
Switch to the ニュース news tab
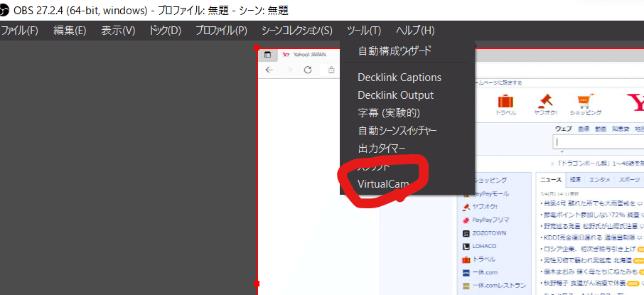[x=551, y=180]
